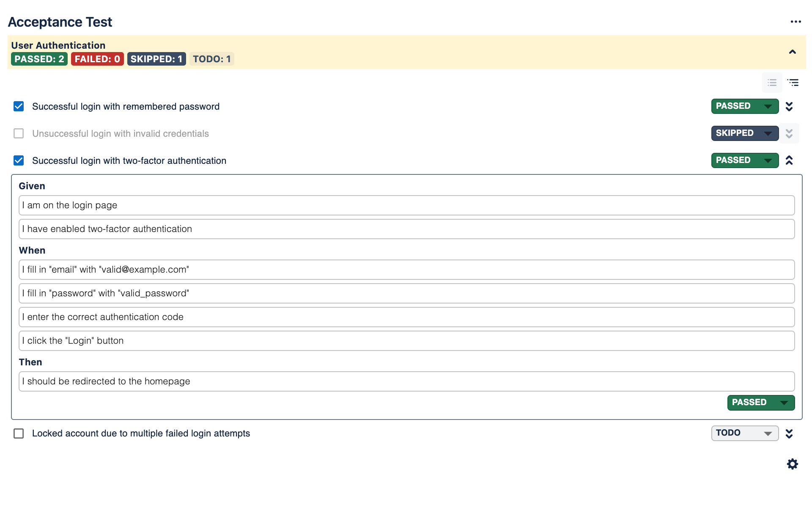Image resolution: width=812 pixels, height=508 pixels.
Task: Open the PASSED dropdown on the two-factor row
Action: [x=744, y=160]
